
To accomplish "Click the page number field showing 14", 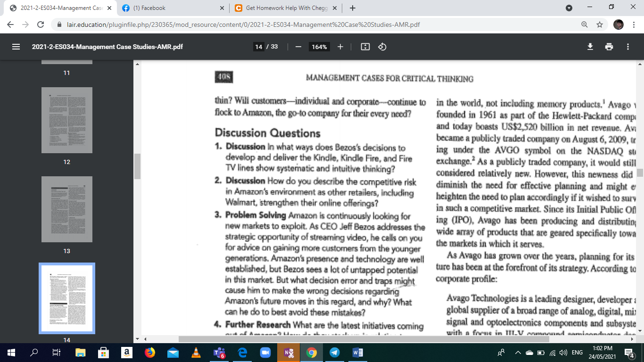I will click(258, 47).
